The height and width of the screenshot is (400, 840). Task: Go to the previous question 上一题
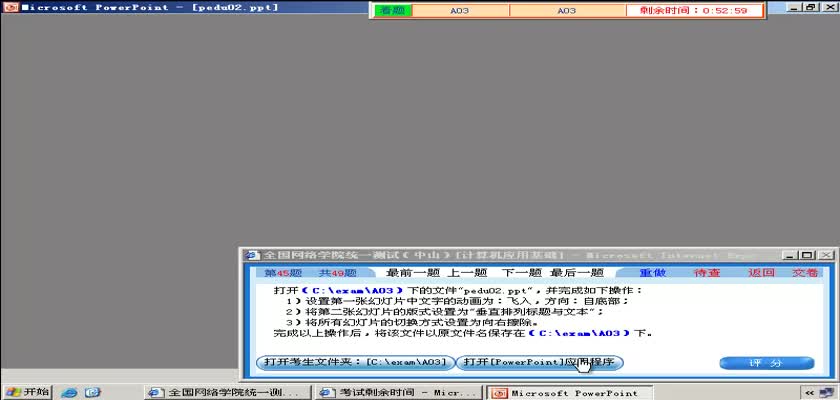coord(467,273)
